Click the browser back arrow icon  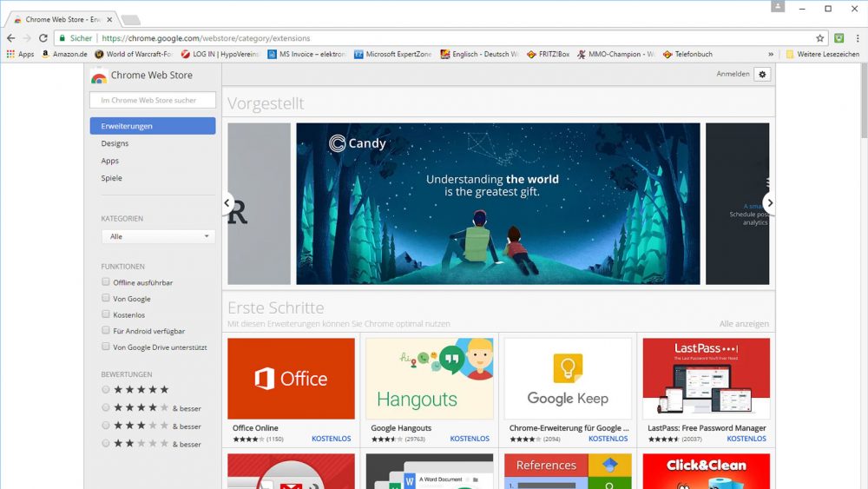(10, 38)
